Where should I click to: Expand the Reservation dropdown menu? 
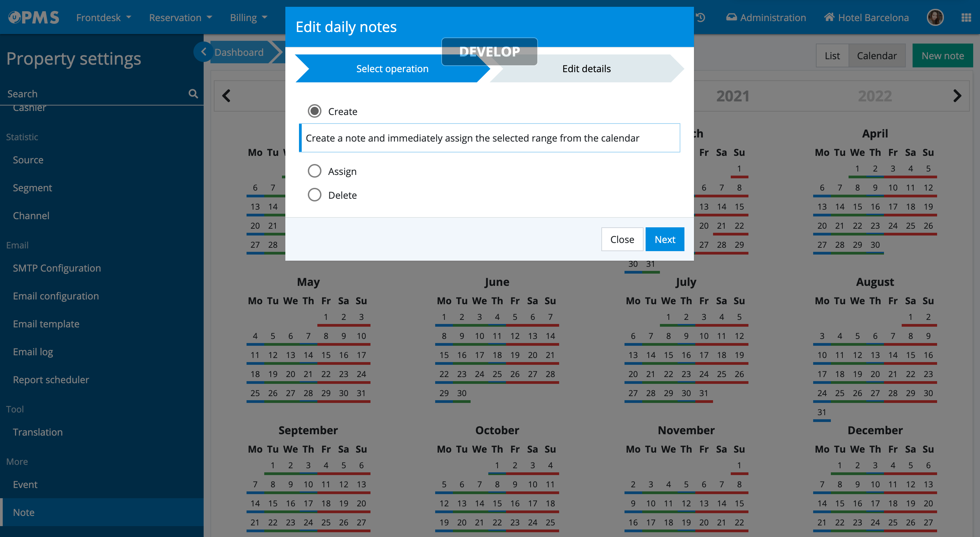pos(180,17)
